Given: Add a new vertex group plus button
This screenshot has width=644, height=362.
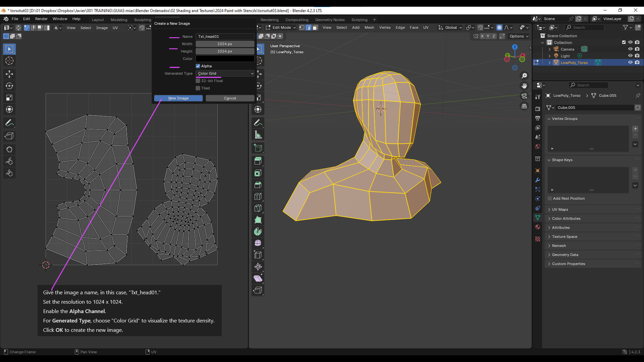Looking at the screenshot, I should [x=635, y=129].
